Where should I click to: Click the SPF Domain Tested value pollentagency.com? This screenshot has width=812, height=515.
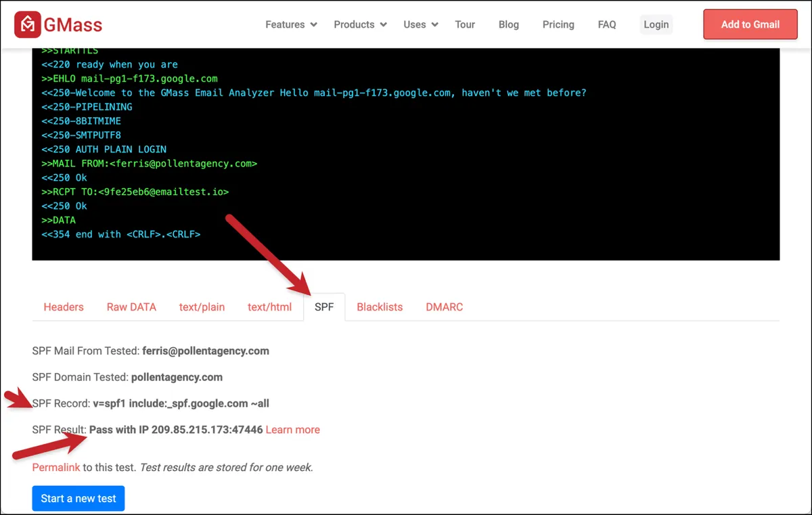pyautogui.click(x=177, y=377)
